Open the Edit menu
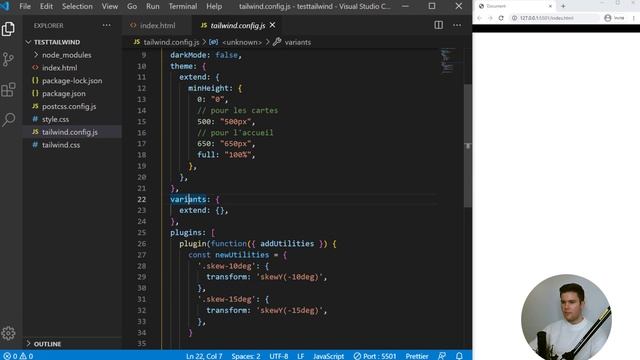640x360 pixels. coord(46,6)
